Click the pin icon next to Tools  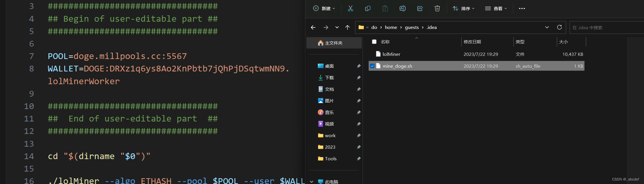coord(359,159)
